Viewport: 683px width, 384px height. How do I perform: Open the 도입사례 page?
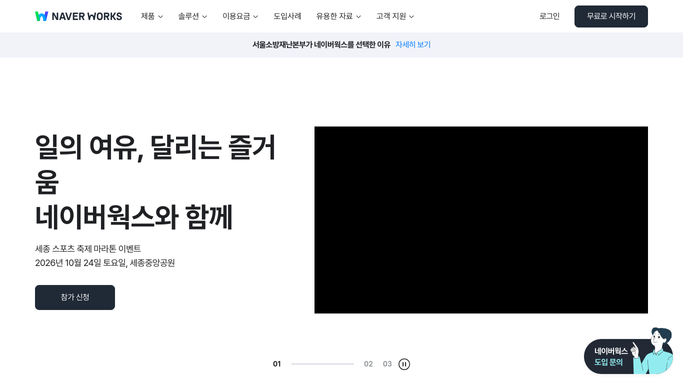click(287, 17)
